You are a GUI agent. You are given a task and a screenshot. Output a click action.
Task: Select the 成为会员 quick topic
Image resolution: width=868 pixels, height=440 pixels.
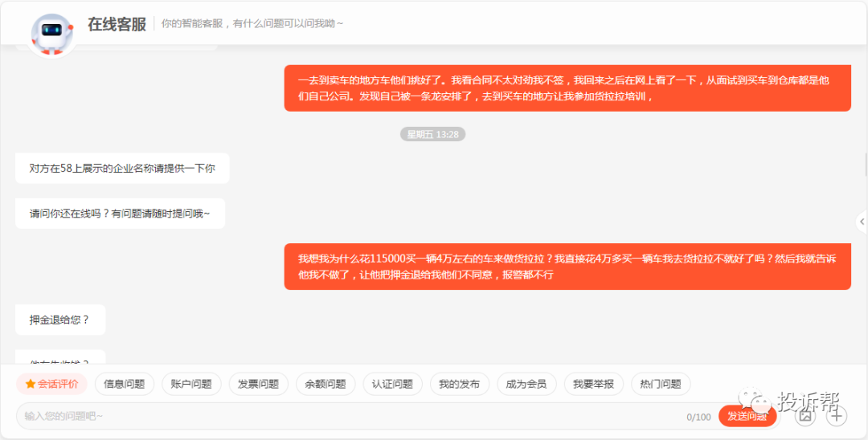[526, 384]
